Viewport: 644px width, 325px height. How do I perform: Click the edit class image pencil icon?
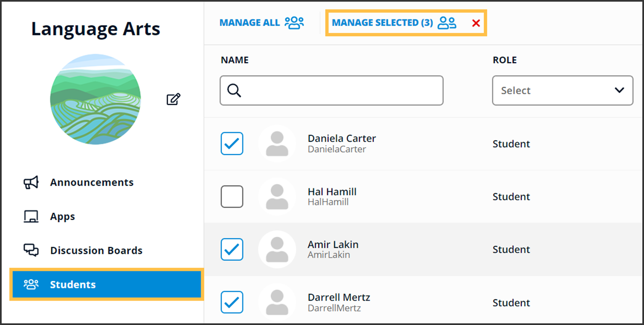[173, 99]
